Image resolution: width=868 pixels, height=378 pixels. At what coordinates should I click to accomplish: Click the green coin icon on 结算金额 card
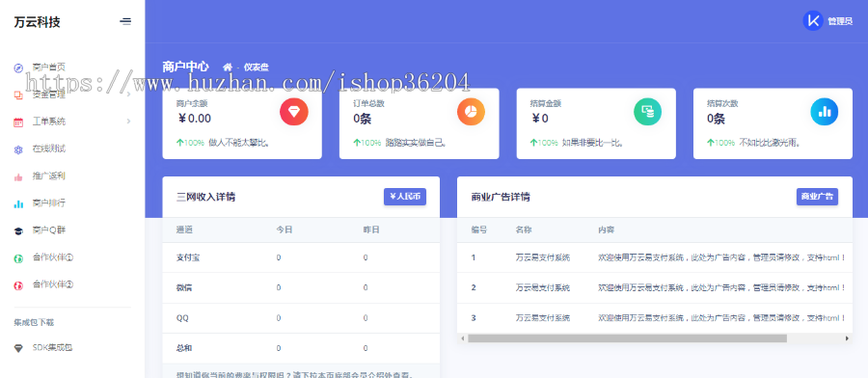(x=648, y=112)
